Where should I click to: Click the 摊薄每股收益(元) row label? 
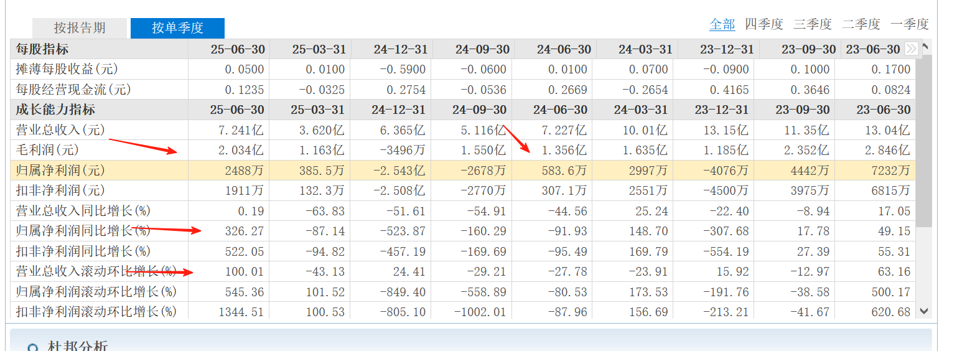[67, 69]
